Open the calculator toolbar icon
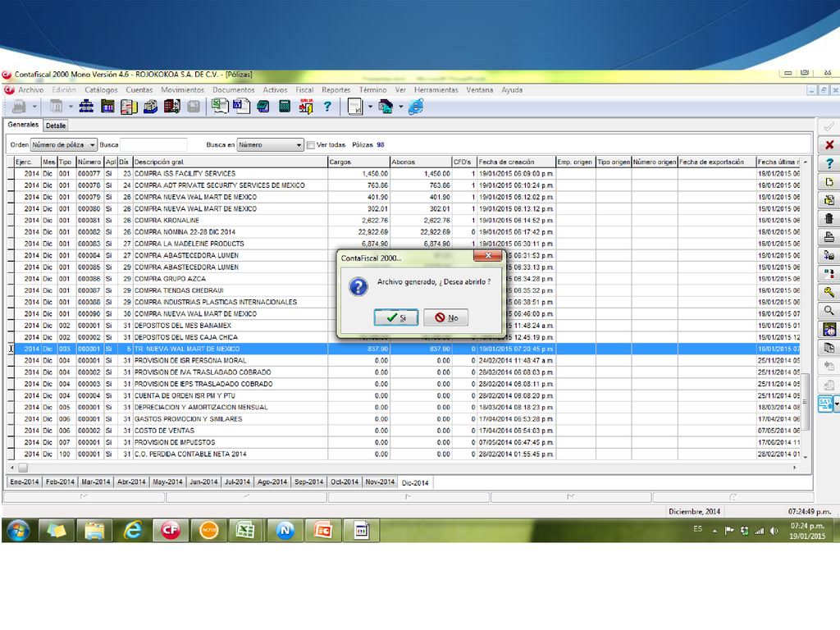The width and height of the screenshot is (840, 630). [285, 107]
